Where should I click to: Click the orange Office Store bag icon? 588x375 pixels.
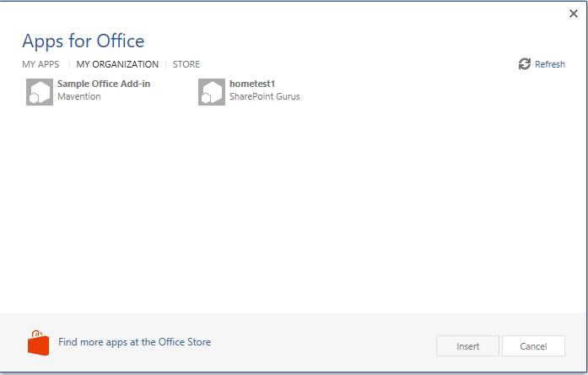[38, 343]
